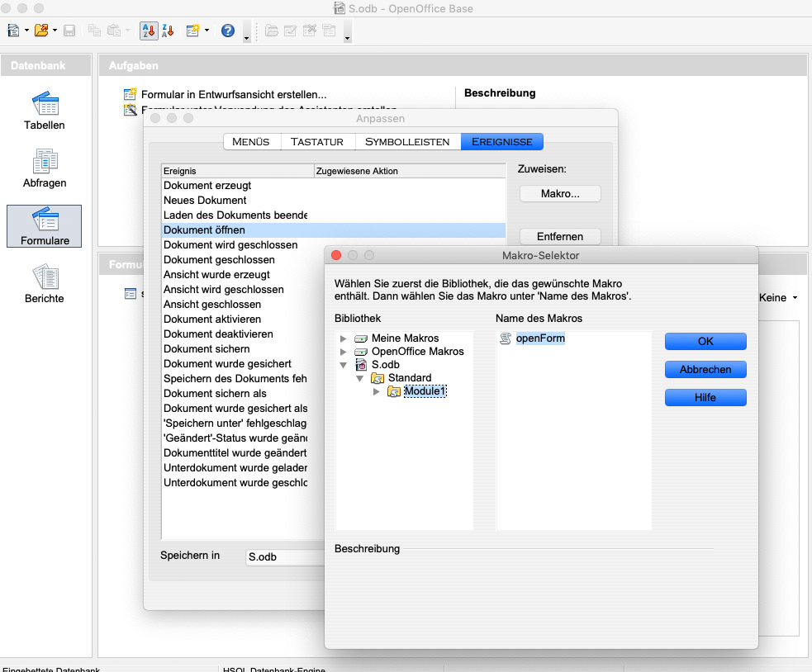Viewport: 812px width, 672px height.
Task: Click the Sort ascending A-Z icon
Action: (148, 31)
